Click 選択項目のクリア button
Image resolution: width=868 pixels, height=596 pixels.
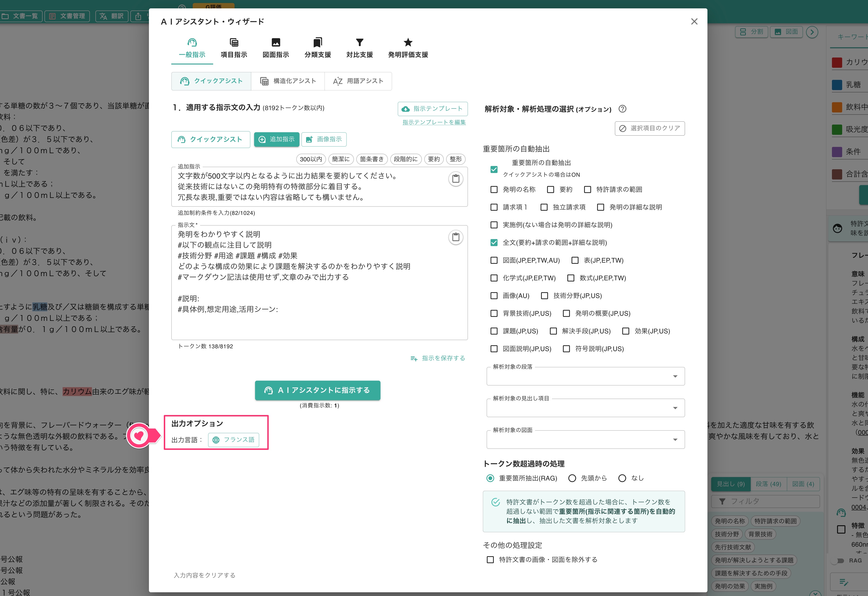pos(649,129)
